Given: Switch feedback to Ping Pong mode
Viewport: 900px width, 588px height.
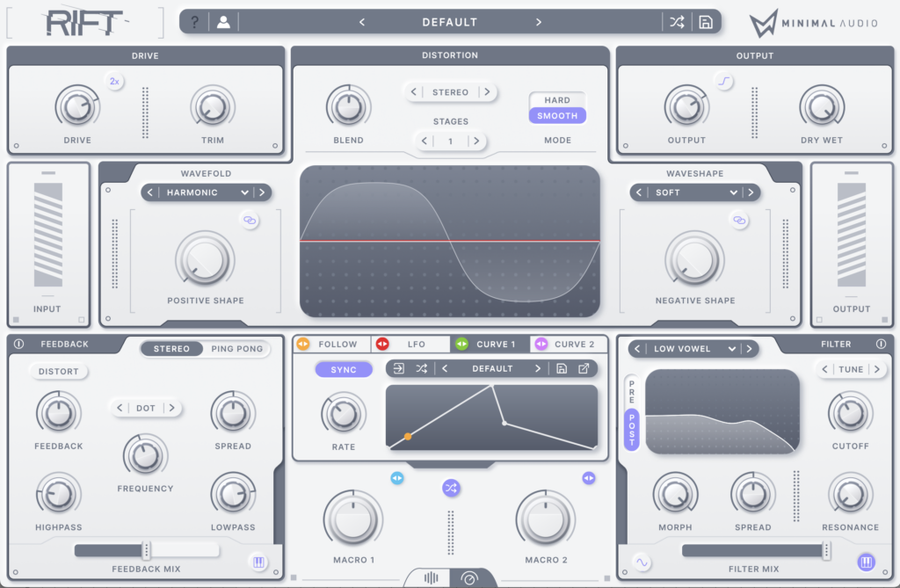Looking at the screenshot, I should (x=237, y=349).
